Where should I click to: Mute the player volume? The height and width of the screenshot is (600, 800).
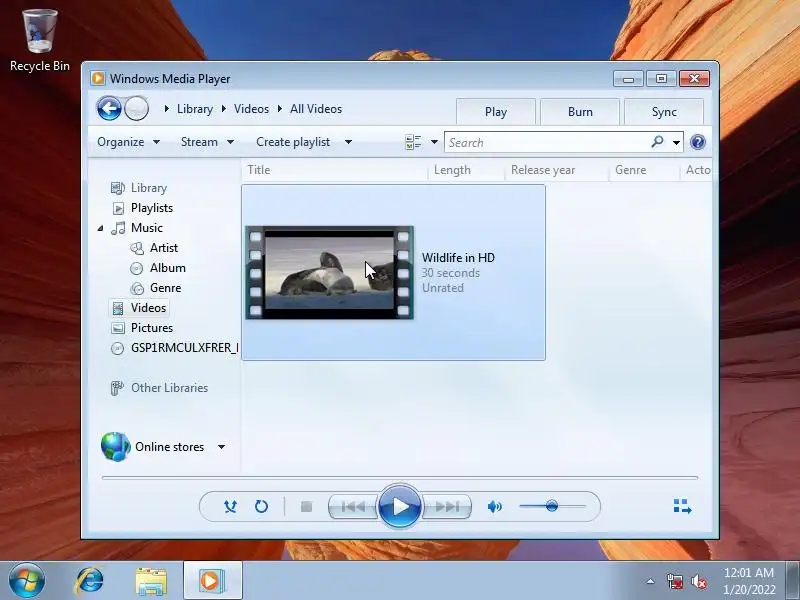click(494, 506)
